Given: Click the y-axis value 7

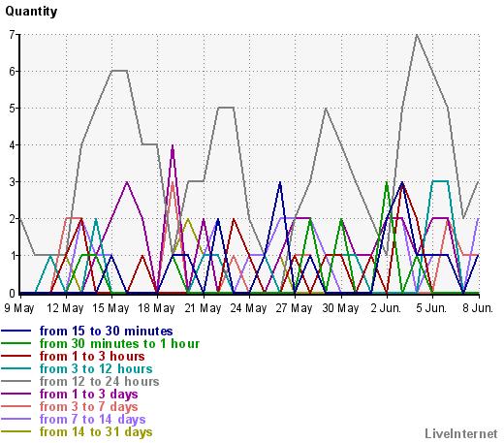Looking at the screenshot, I should [13, 34].
